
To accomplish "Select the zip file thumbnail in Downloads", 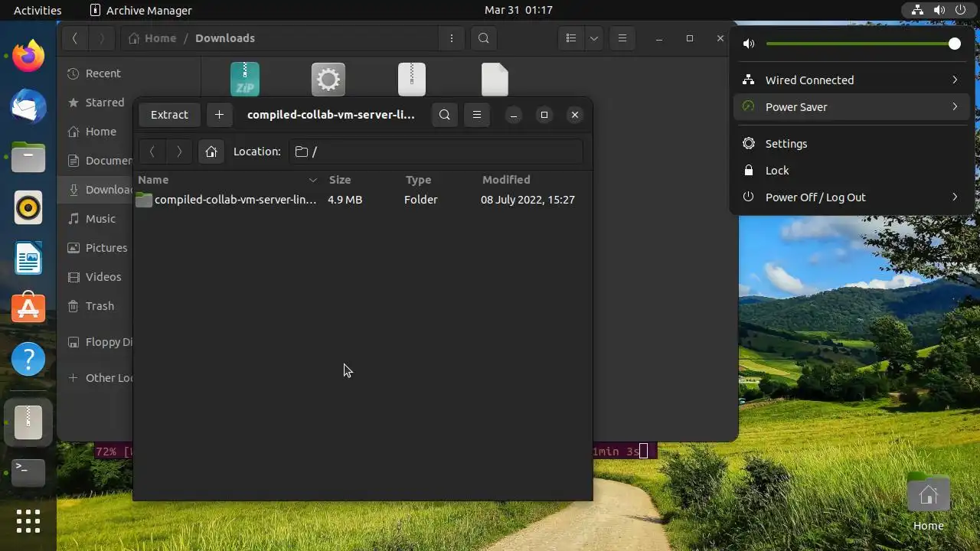I will pos(245,80).
